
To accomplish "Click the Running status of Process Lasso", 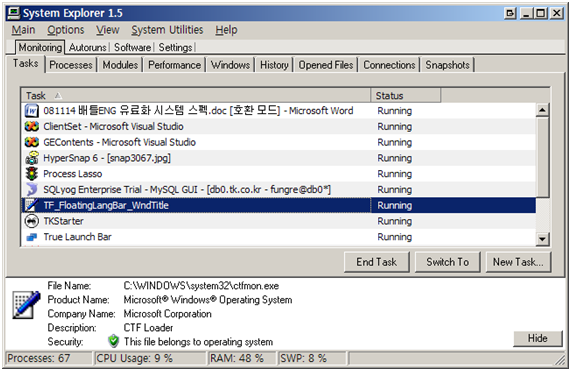I will pos(395,174).
